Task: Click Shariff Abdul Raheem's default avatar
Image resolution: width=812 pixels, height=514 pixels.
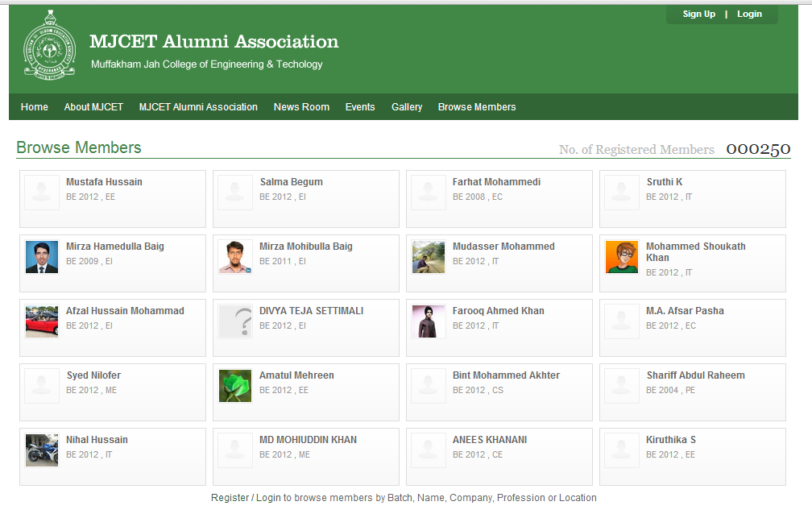Action: click(622, 386)
